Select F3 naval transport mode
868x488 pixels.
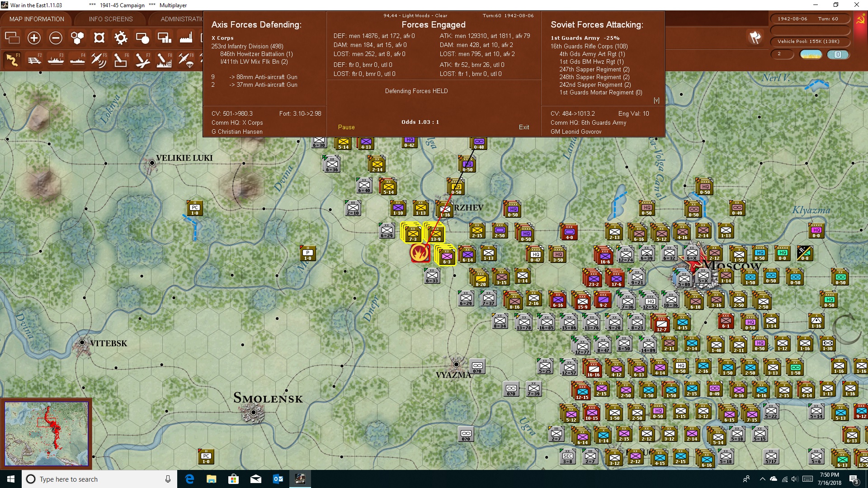tap(56, 60)
